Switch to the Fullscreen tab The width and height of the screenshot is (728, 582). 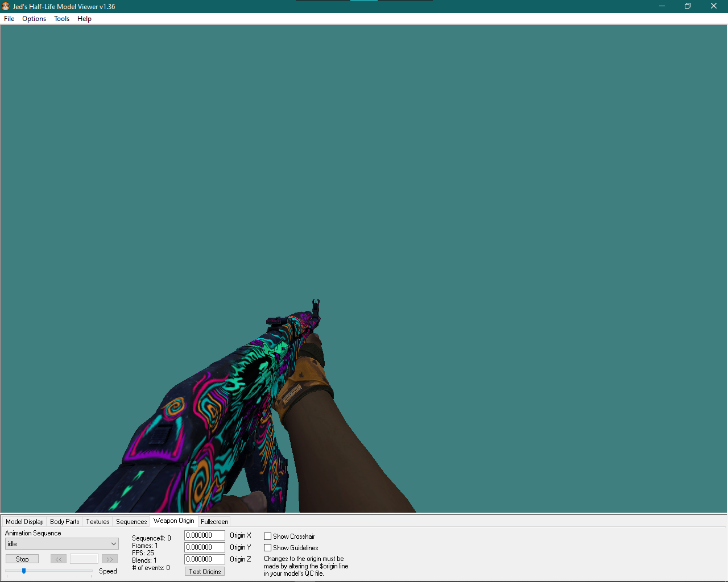tap(214, 522)
